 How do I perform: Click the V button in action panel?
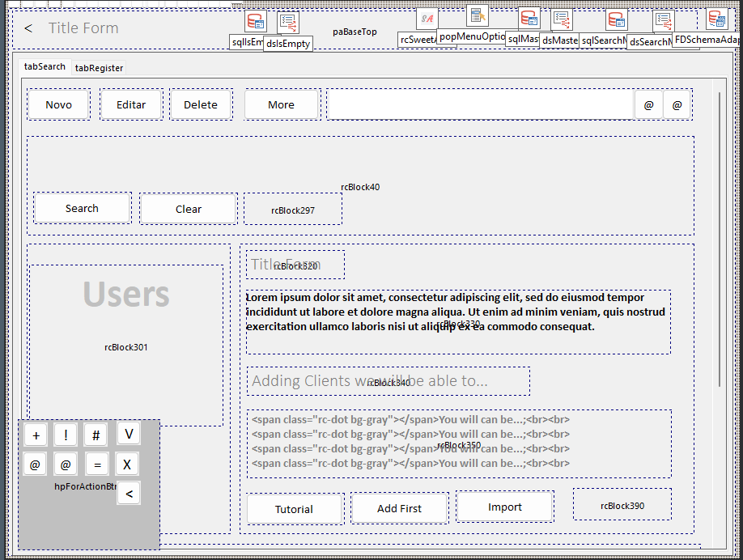tap(128, 435)
